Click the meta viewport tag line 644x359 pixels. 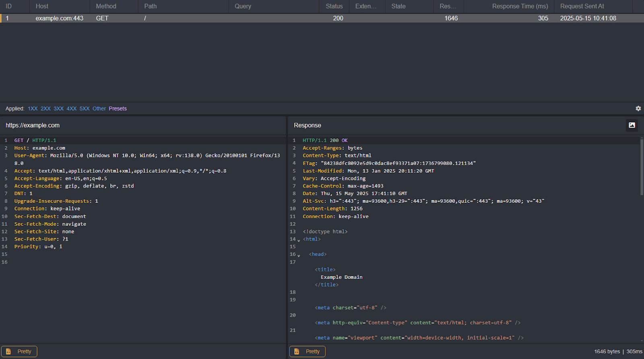point(419,338)
